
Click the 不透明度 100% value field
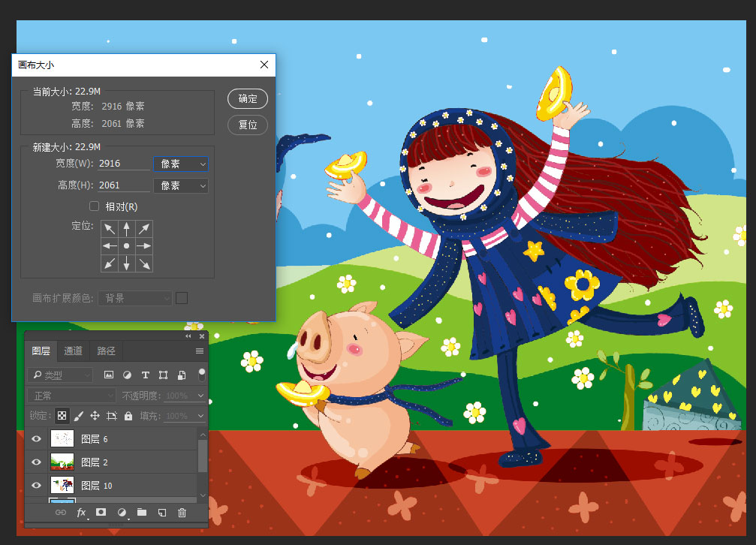179,396
